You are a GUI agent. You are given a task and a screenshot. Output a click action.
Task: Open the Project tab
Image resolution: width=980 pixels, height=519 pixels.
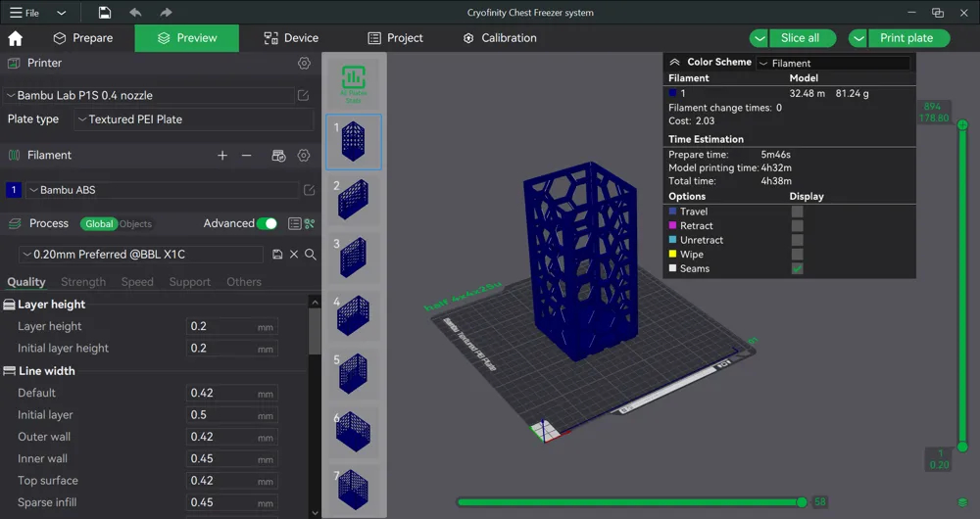[x=396, y=38]
